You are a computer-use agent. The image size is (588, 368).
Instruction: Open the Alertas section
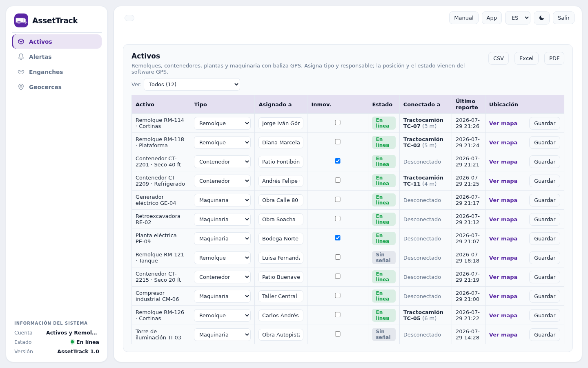click(57, 57)
